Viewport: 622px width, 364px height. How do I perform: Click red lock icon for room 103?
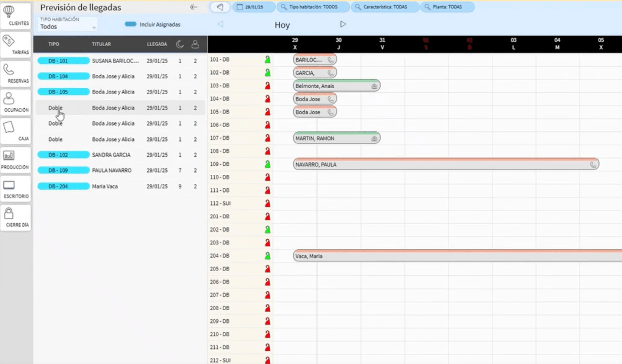(267, 85)
